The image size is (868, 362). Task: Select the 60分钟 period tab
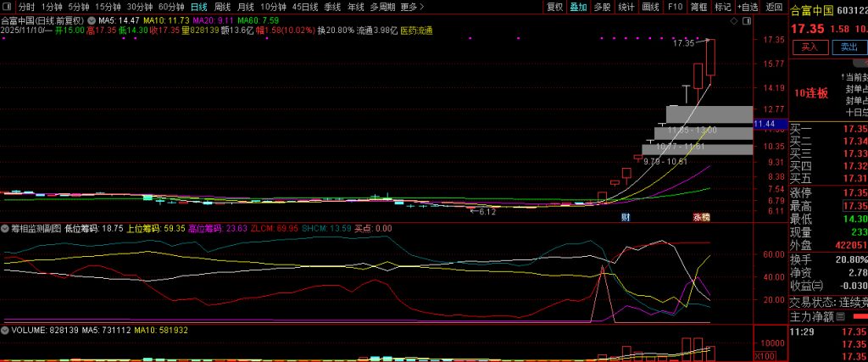coord(171,7)
